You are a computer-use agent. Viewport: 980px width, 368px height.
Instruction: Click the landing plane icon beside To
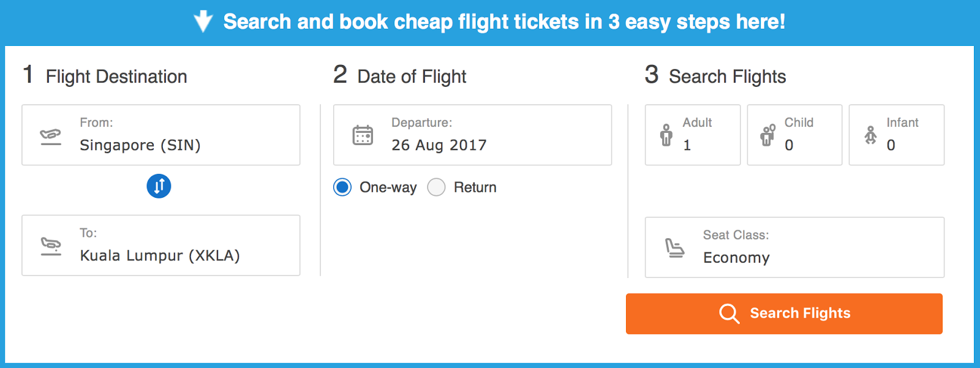tap(51, 246)
